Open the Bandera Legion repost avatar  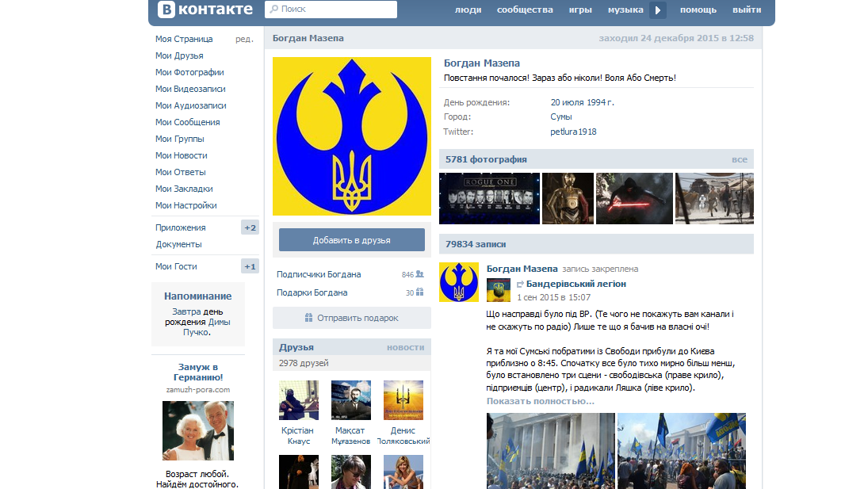tap(498, 290)
